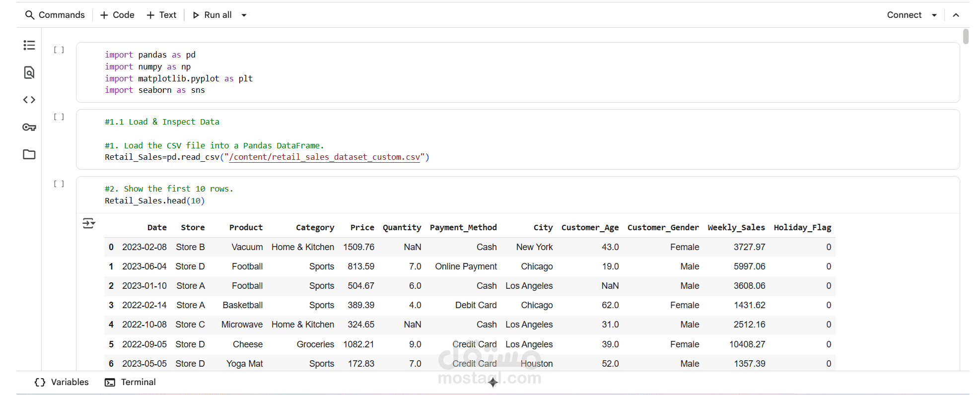Select the 2023-02-08 date cell
The width and height of the screenshot is (980, 395).
coord(144,247)
